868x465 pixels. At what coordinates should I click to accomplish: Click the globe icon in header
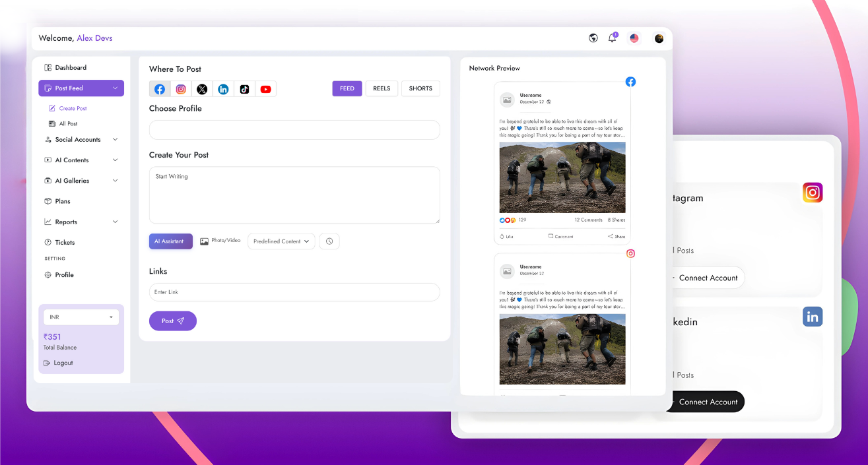point(593,38)
